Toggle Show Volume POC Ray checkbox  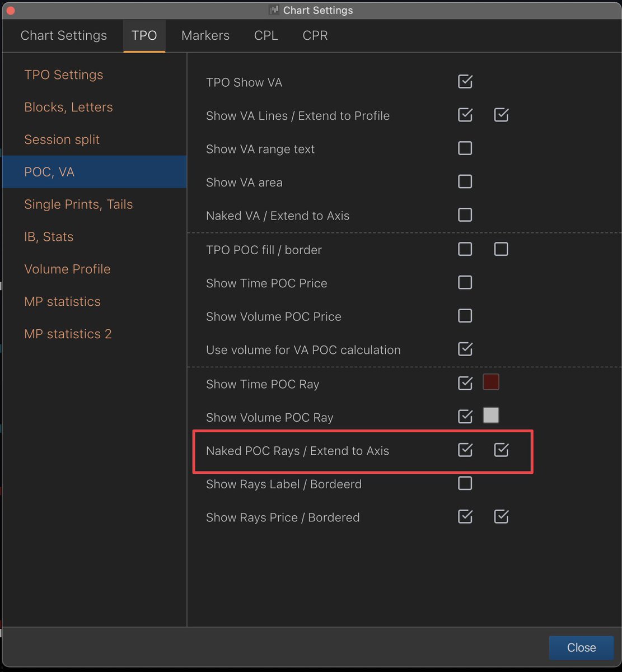click(465, 416)
